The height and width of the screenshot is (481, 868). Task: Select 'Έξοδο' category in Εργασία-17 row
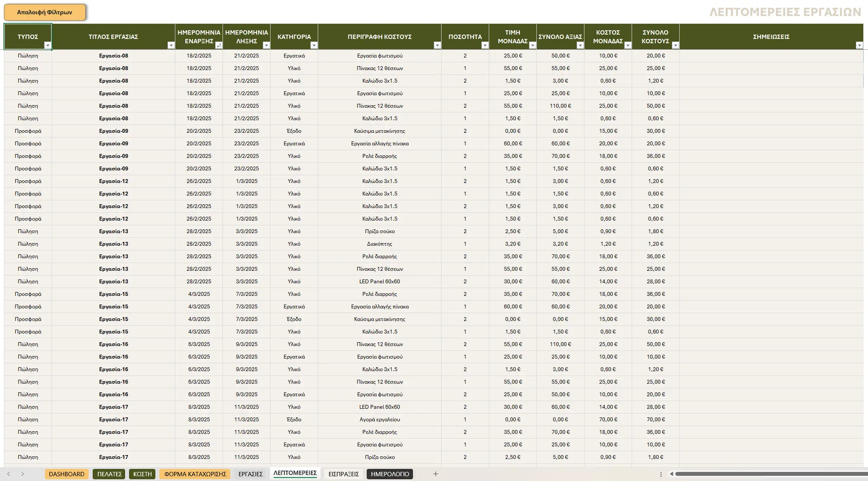[x=294, y=420]
